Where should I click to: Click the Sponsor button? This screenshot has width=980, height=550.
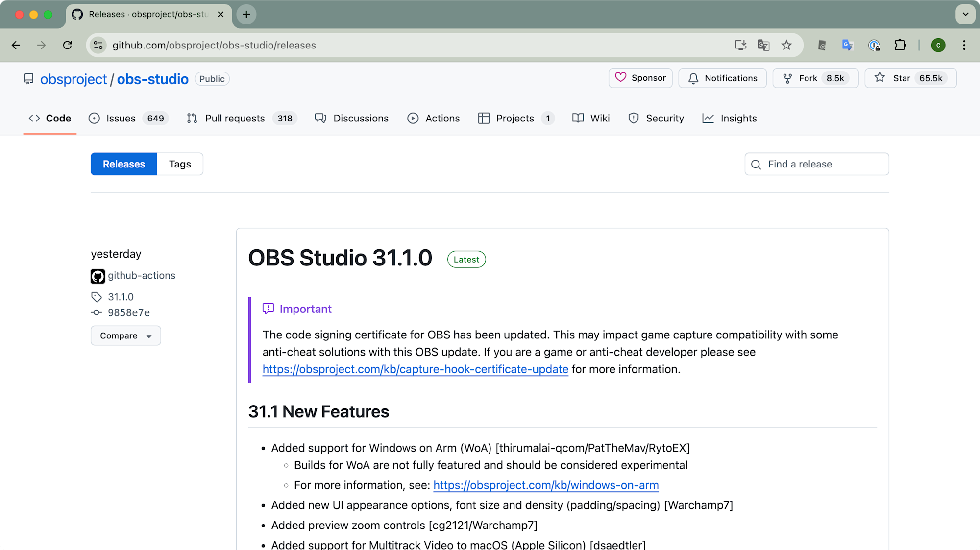[640, 78]
